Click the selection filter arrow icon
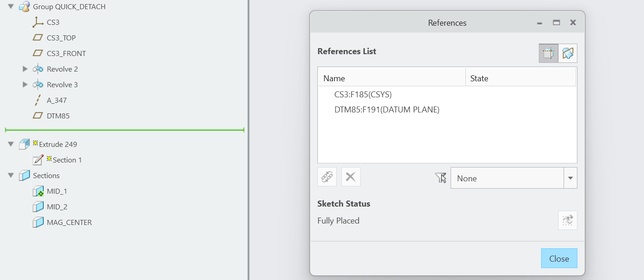Image resolution: width=644 pixels, height=280 pixels. pos(440,178)
